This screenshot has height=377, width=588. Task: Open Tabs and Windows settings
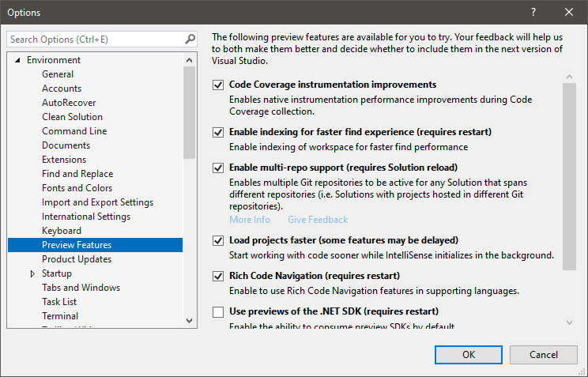pyautogui.click(x=81, y=288)
